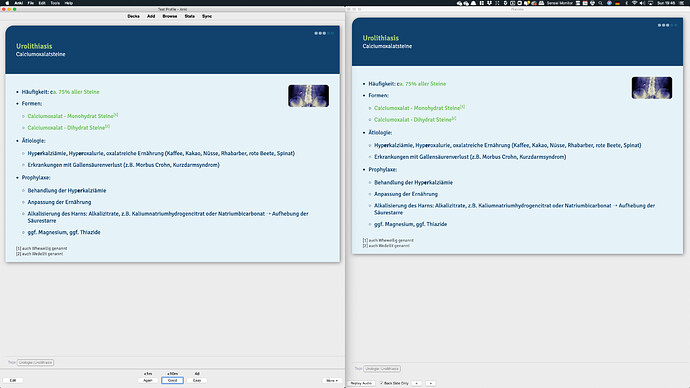The image size is (690, 388).
Task: Open the Decks tab
Action: [x=133, y=16]
